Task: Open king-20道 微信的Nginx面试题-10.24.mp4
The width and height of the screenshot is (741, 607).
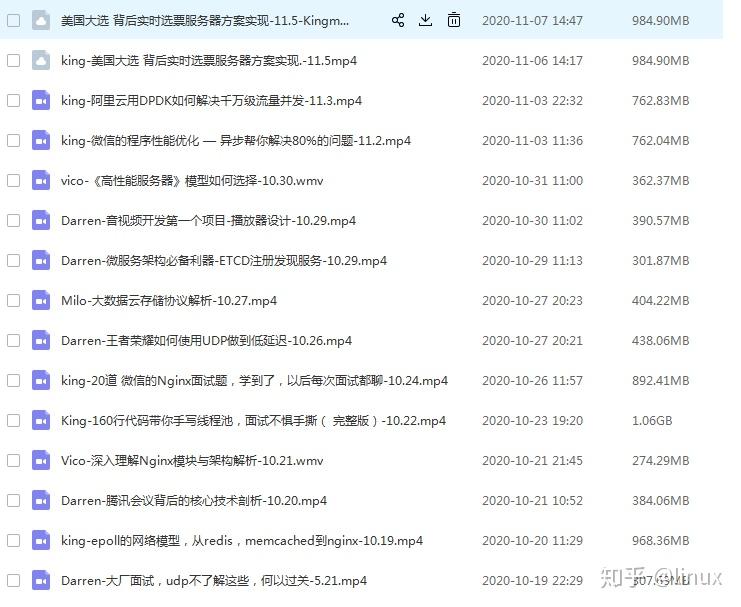Action: tap(254, 381)
